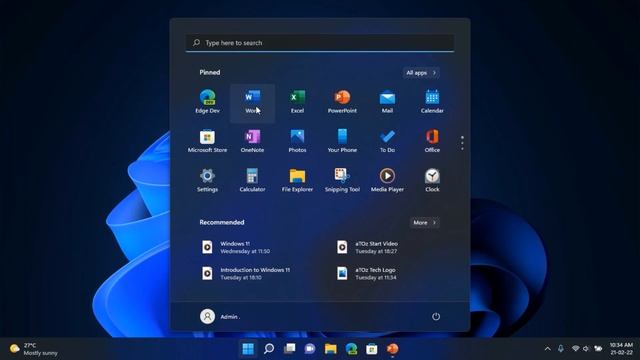Open the Admin user account menu
Viewport: 640px width, 360px height.
220,316
